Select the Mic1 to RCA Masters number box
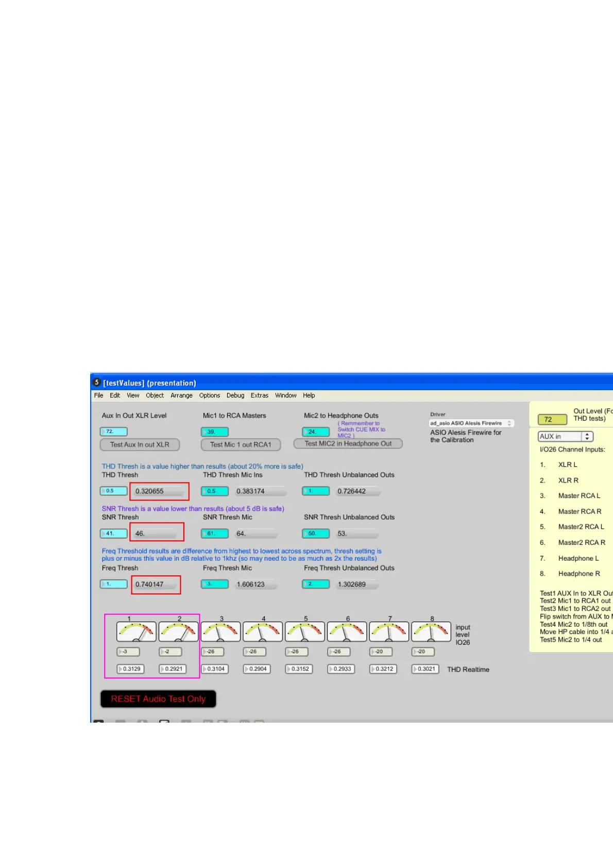The width and height of the screenshot is (613, 868). click(214, 431)
